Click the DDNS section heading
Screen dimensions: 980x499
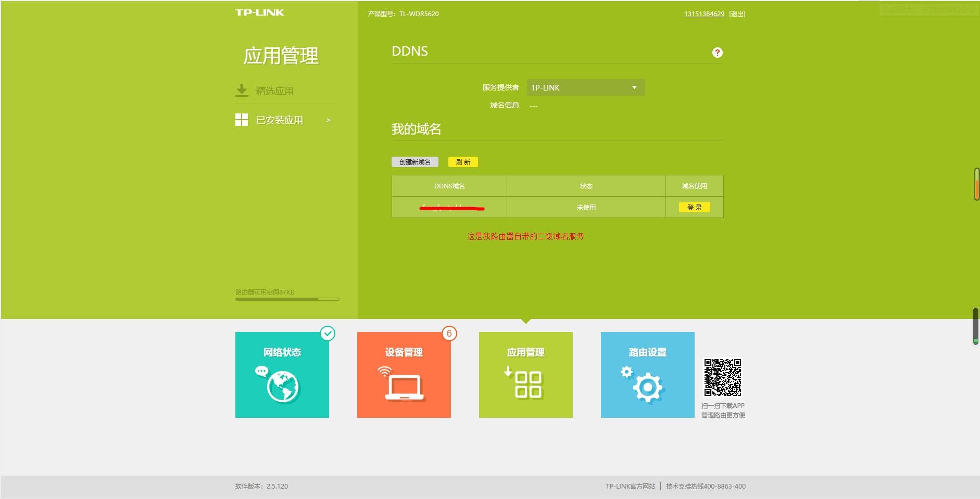[410, 51]
